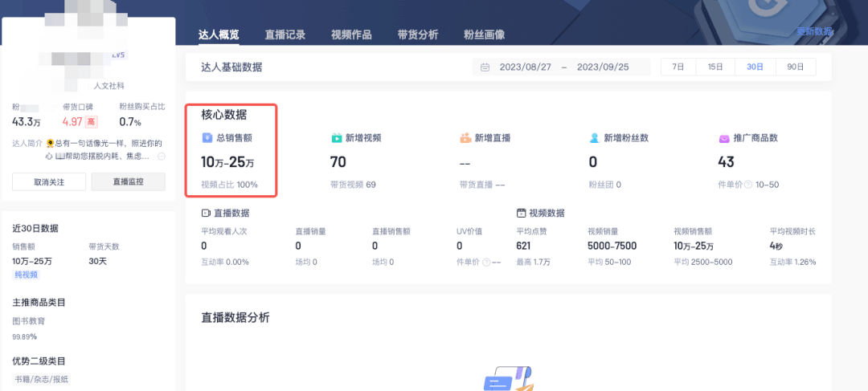Click the follower count 43.3万

27,122
